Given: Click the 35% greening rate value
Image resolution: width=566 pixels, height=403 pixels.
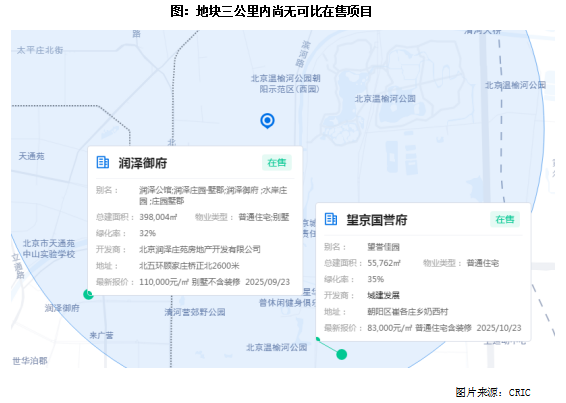Looking at the screenshot, I should 376,279.
